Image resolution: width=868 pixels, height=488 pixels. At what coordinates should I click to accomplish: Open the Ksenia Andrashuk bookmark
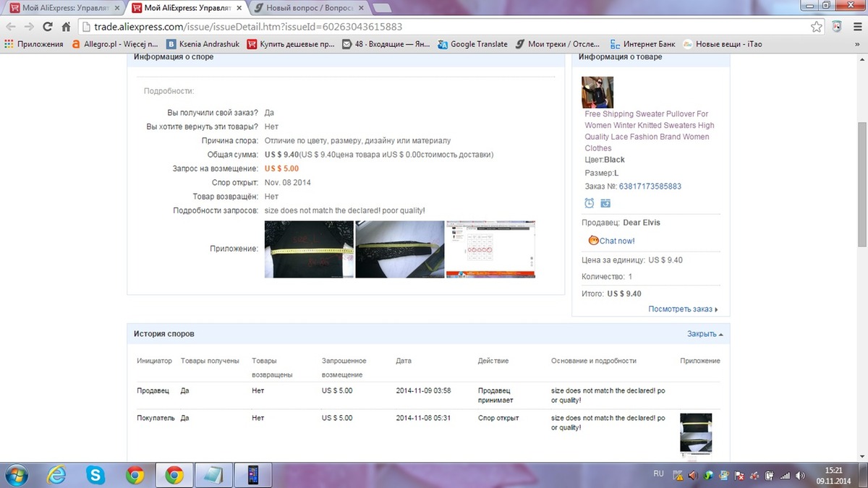[x=202, y=44]
